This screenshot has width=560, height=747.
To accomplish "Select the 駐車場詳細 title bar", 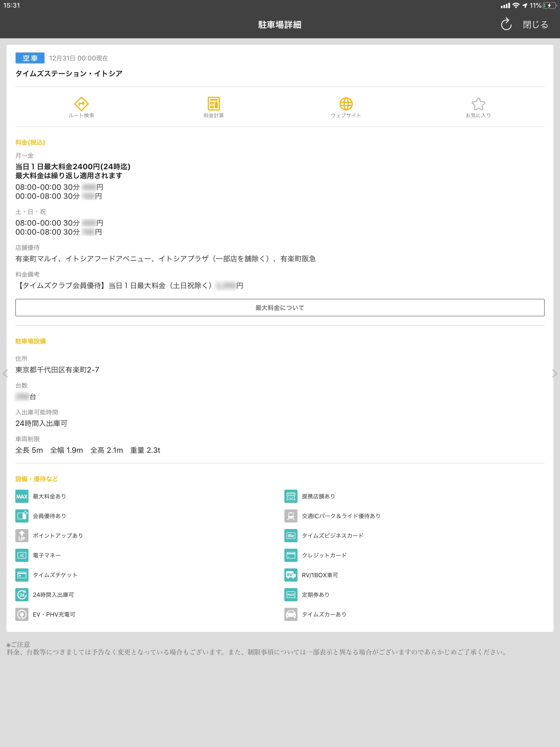I will (x=280, y=24).
